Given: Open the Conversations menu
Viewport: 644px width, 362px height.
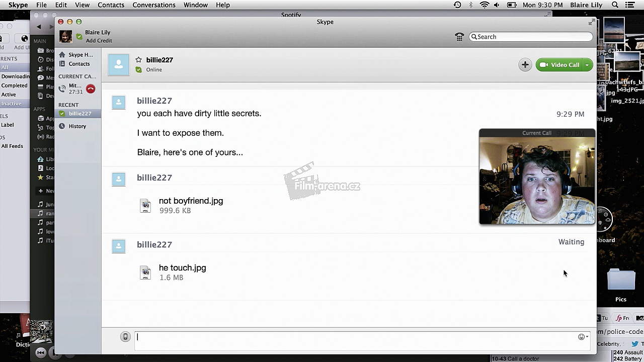Looking at the screenshot, I should tap(154, 5).
